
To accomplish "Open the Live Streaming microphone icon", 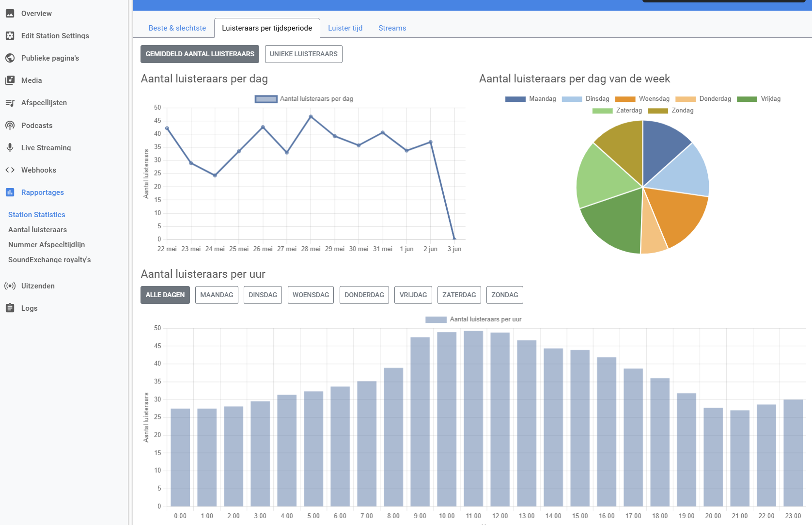I will [x=10, y=148].
